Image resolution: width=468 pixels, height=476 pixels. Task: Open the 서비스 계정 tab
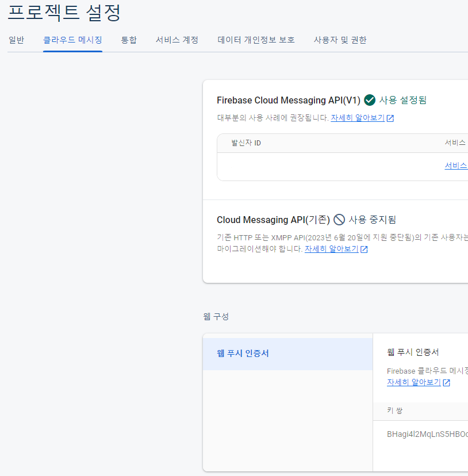(x=177, y=40)
